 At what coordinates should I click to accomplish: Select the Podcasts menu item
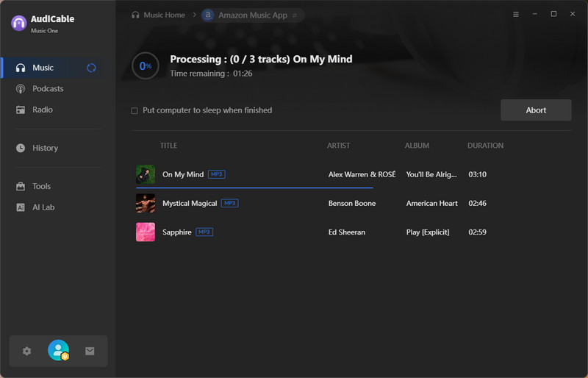tap(48, 89)
